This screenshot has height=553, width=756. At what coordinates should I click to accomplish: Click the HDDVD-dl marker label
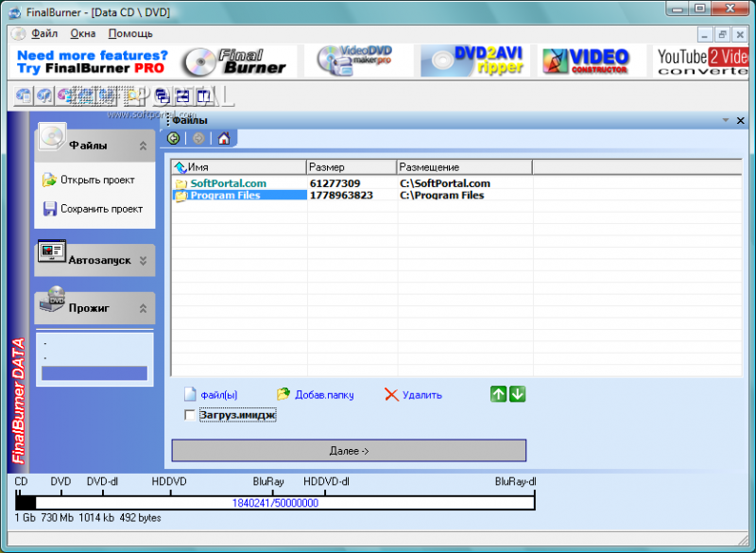326,482
